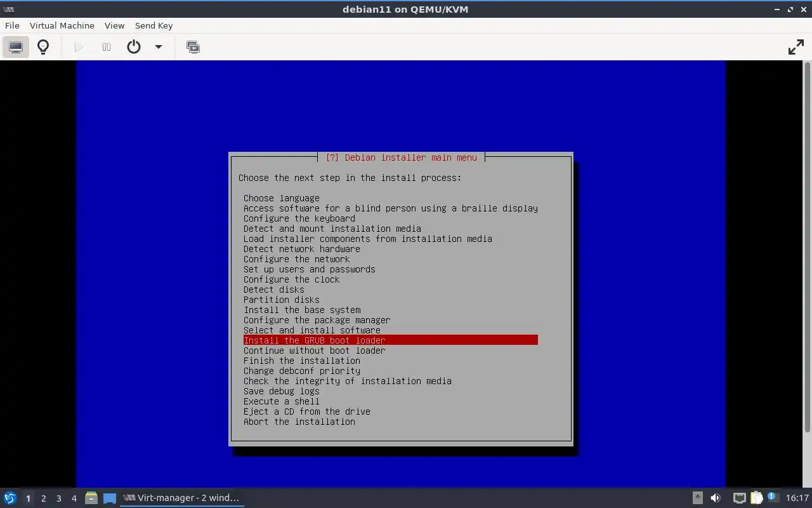Switch to workspace 1
This screenshot has width=812, height=508.
[28, 498]
